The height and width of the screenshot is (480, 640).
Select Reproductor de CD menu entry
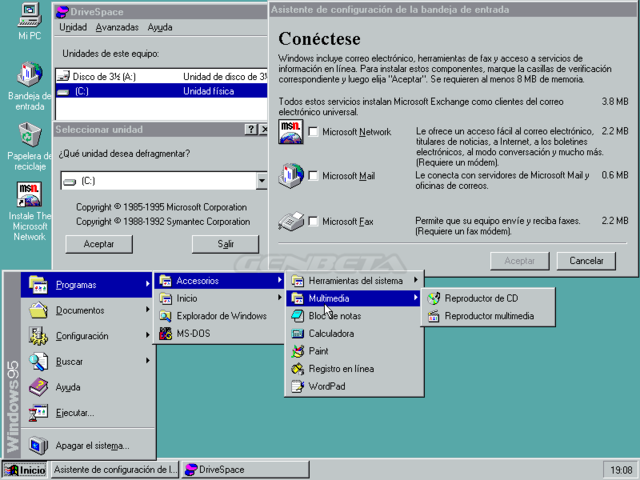[x=488, y=298]
